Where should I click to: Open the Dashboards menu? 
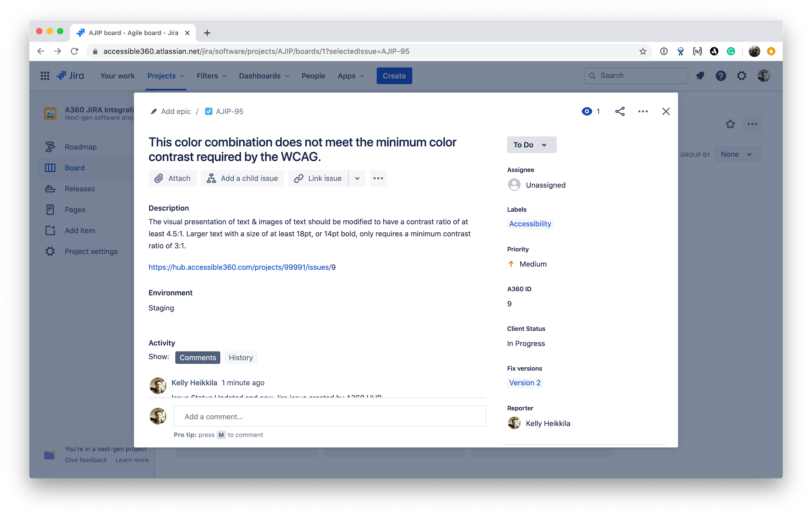[x=264, y=76]
